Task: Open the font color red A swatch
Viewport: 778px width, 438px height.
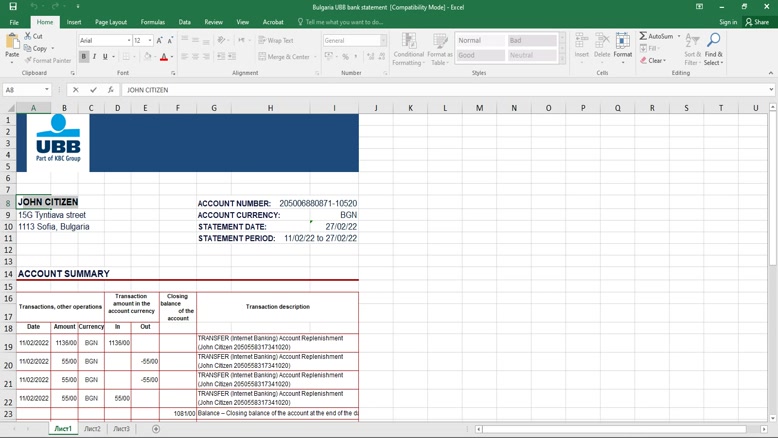Action: 164,57
